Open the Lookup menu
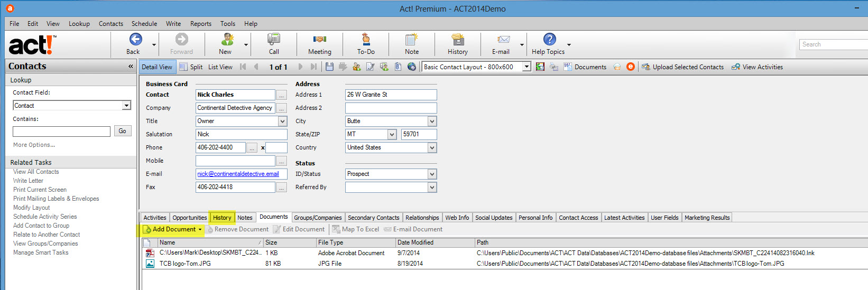 pyautogui.click(x=79, y=24)
